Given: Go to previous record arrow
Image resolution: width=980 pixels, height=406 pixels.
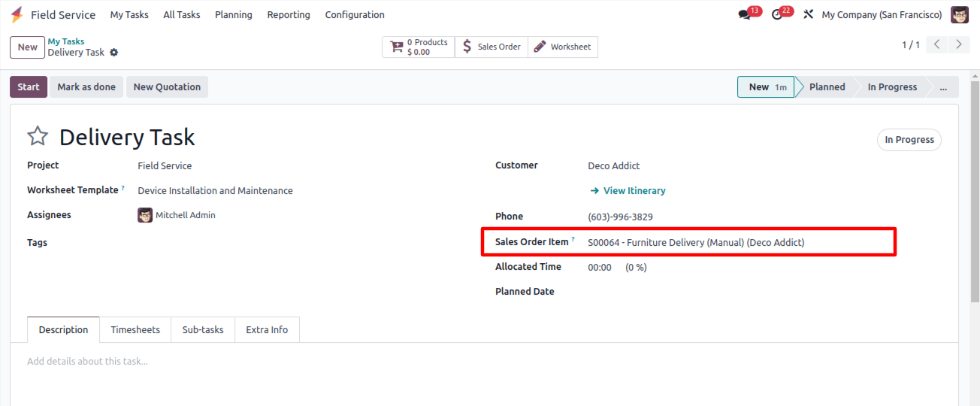Looking at the screenshot, I should pyautogui.click(x=936, y=44).
